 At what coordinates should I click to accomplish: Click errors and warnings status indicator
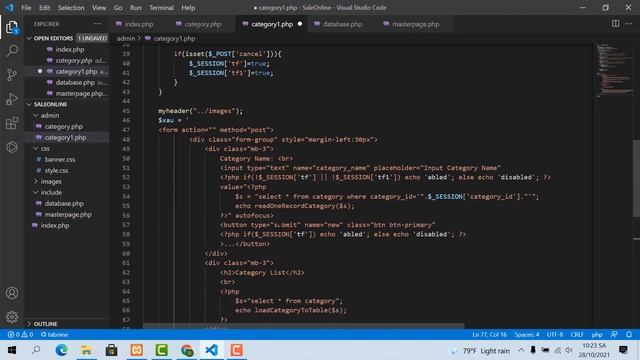coord(20,334)
